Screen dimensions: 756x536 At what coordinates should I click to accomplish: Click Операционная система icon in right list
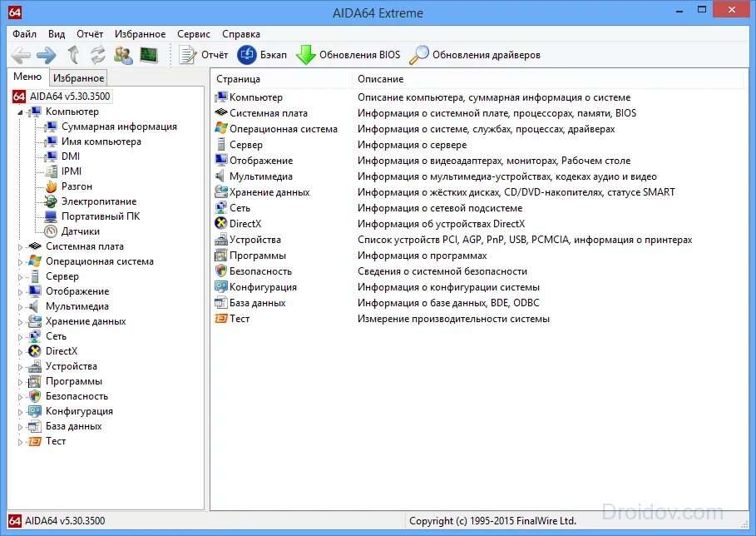tap(221, 129)
